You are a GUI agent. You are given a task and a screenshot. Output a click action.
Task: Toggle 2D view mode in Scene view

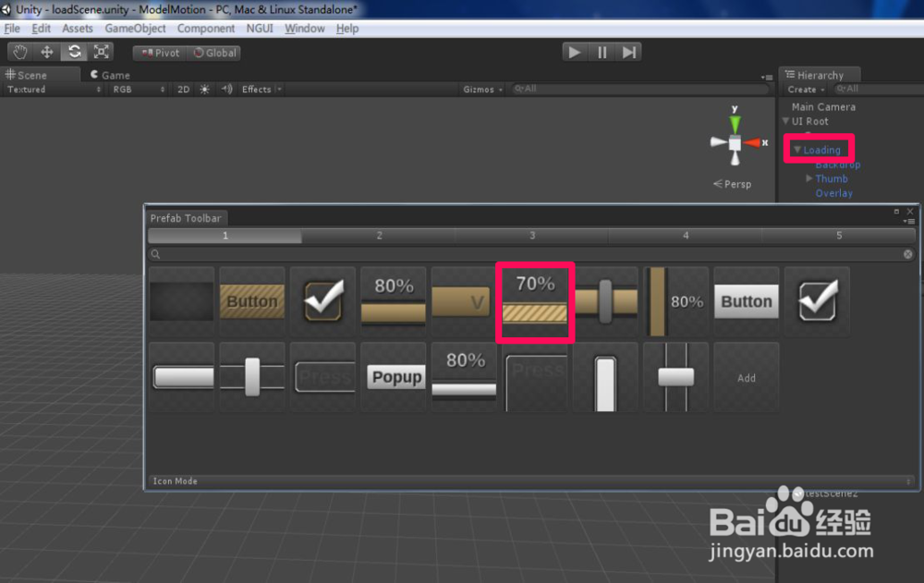coord(183,89)
